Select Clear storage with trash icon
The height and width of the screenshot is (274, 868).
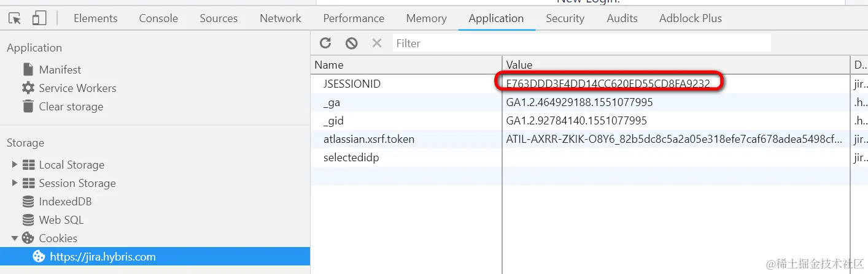point(63,107)
